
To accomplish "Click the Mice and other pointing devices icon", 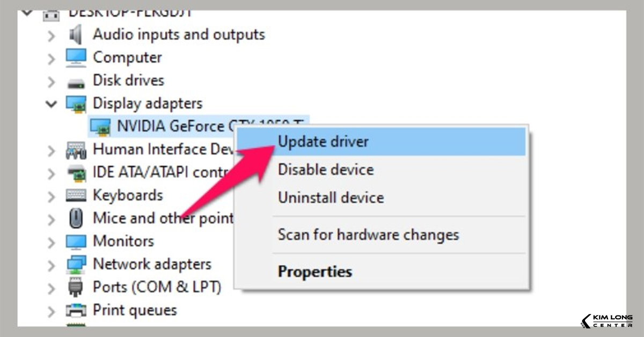I will tap(76, 218).
